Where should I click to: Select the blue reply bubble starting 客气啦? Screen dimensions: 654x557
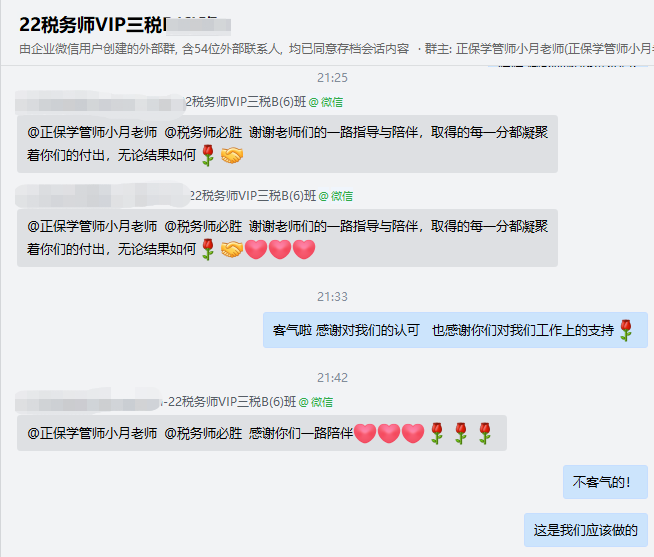point(455,330)
